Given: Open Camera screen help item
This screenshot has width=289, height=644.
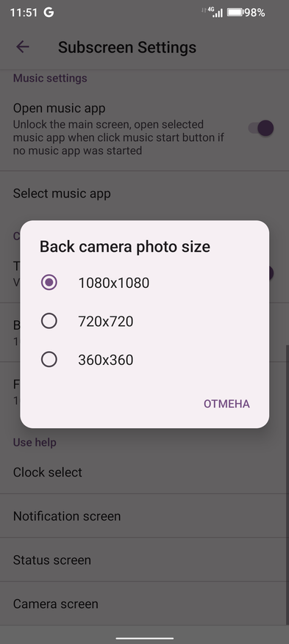Looking at the screenshot, I should (144, 604).
